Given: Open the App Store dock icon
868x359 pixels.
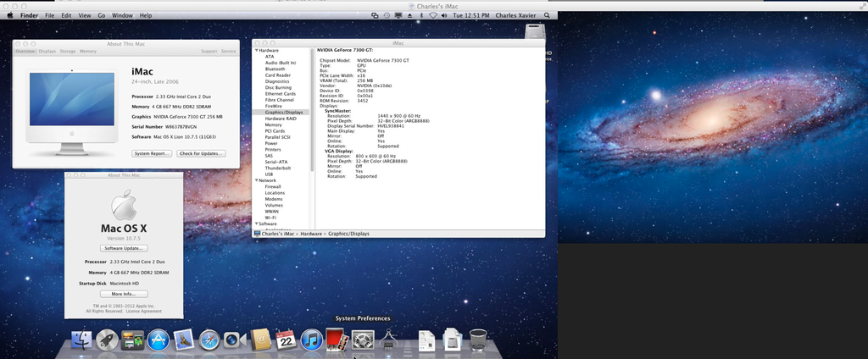Looking at the screenshot, I should [x=158, y=340].
